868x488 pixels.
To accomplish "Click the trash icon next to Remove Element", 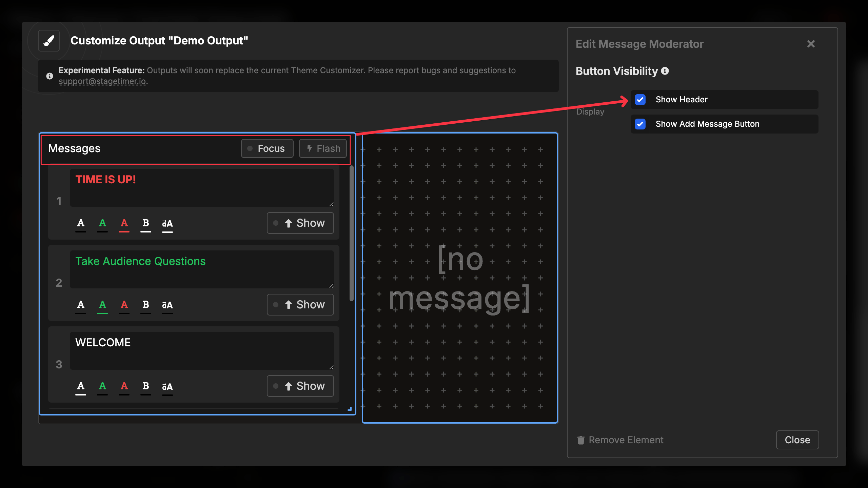I will pyautogui.click(x=580, y=440).
